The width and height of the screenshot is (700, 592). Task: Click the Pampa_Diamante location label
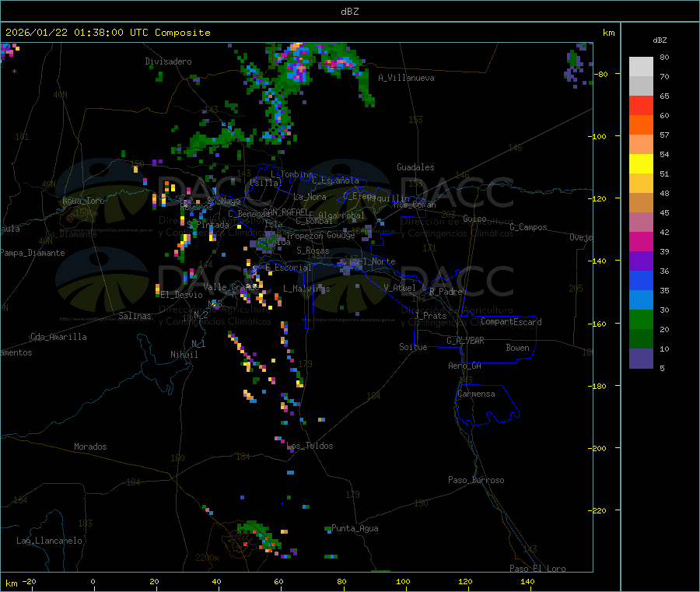(33, 253)
